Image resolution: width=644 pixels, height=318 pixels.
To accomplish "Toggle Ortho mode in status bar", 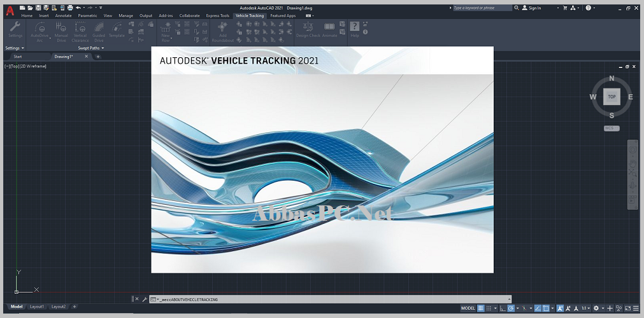I will (503, 308).
